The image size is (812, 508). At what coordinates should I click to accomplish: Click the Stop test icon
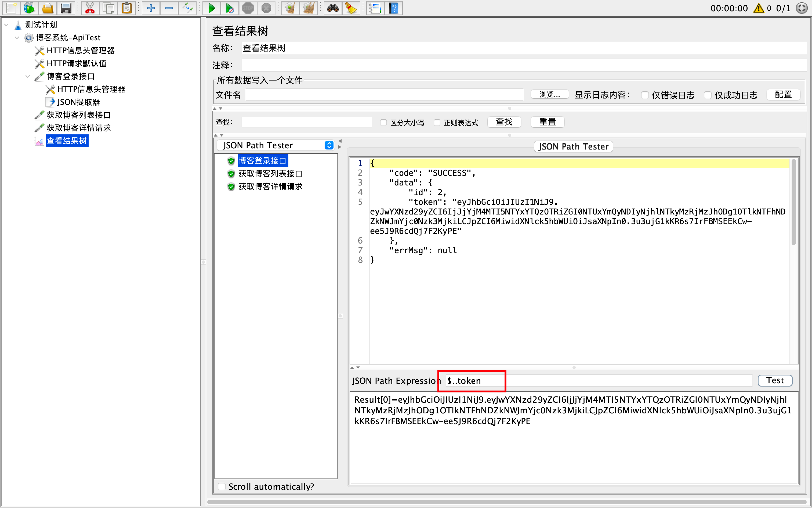click(x=248, y=8)
